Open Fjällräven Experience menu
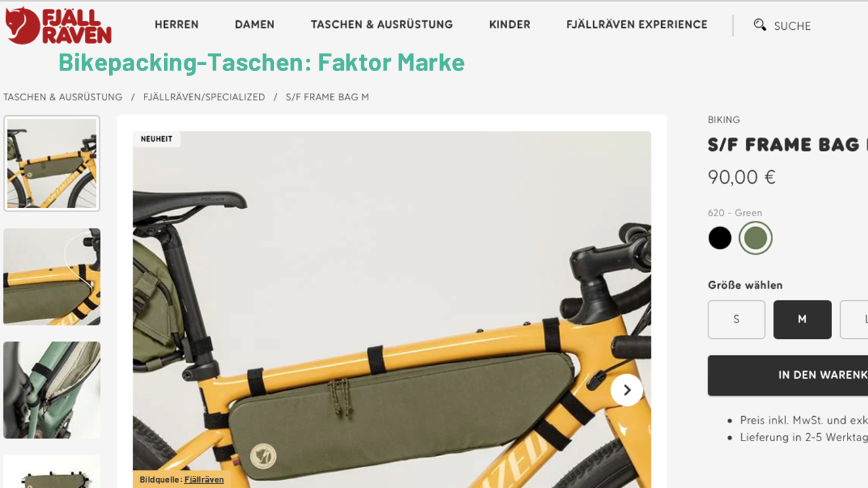Viewport: 868px width, 488px height. click(x=637, y=24)
